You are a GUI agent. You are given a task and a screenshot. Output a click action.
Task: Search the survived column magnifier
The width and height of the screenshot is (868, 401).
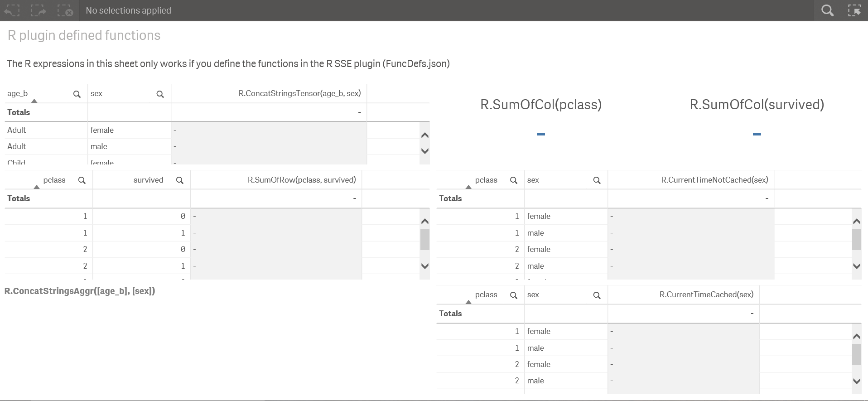pos(180,180)
